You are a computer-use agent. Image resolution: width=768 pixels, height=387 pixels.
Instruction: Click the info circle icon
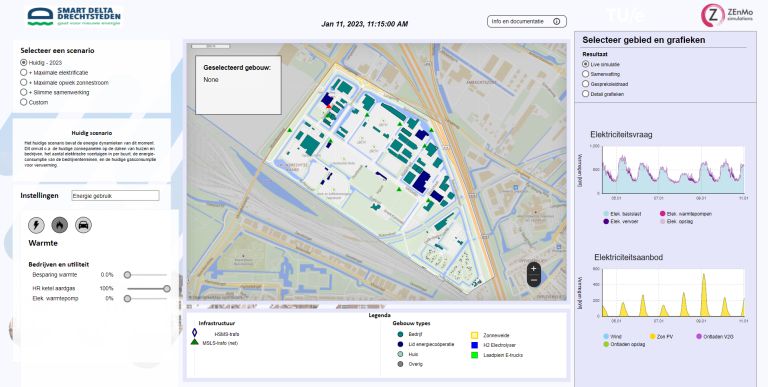coord(556,22)
